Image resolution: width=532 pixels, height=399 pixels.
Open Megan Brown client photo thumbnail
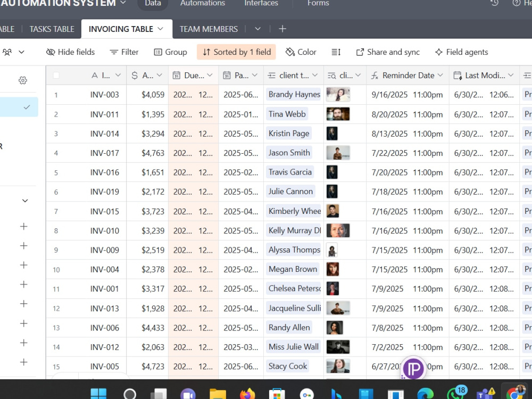tap(332, 269)
